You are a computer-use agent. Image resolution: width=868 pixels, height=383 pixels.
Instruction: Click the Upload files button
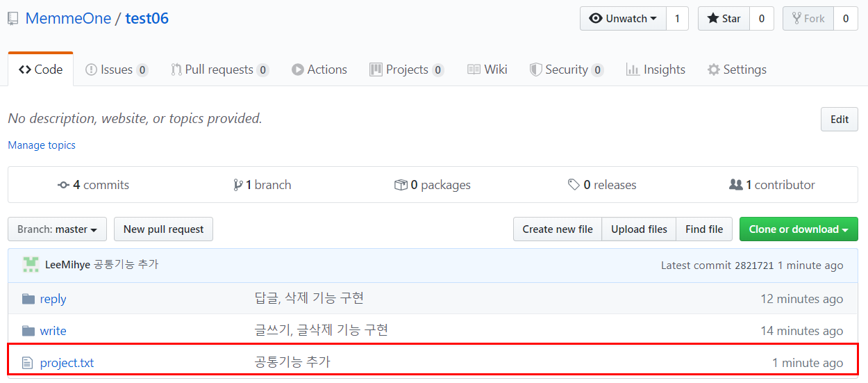(x=639, y=229)
